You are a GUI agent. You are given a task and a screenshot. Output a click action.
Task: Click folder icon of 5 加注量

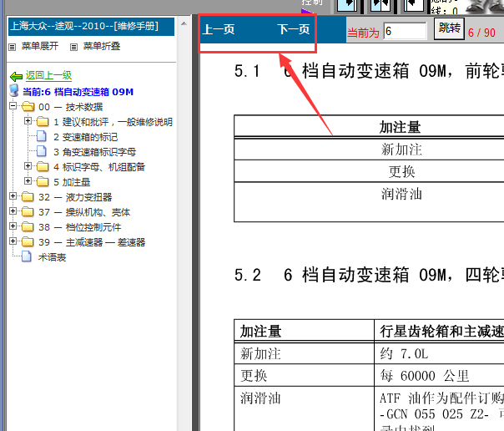click(43, 181)
